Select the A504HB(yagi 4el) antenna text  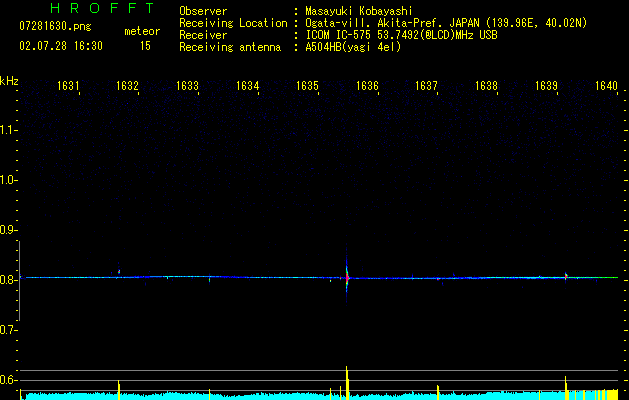click(x=353, y=47)
